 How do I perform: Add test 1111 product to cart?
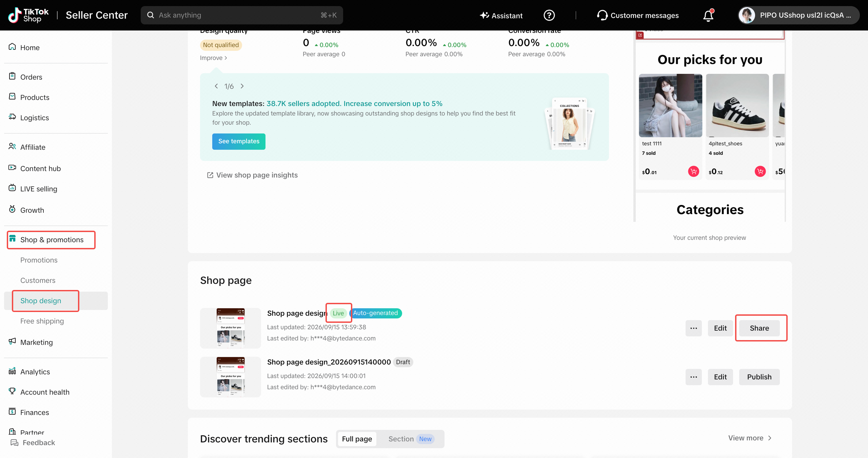[693, 172]
